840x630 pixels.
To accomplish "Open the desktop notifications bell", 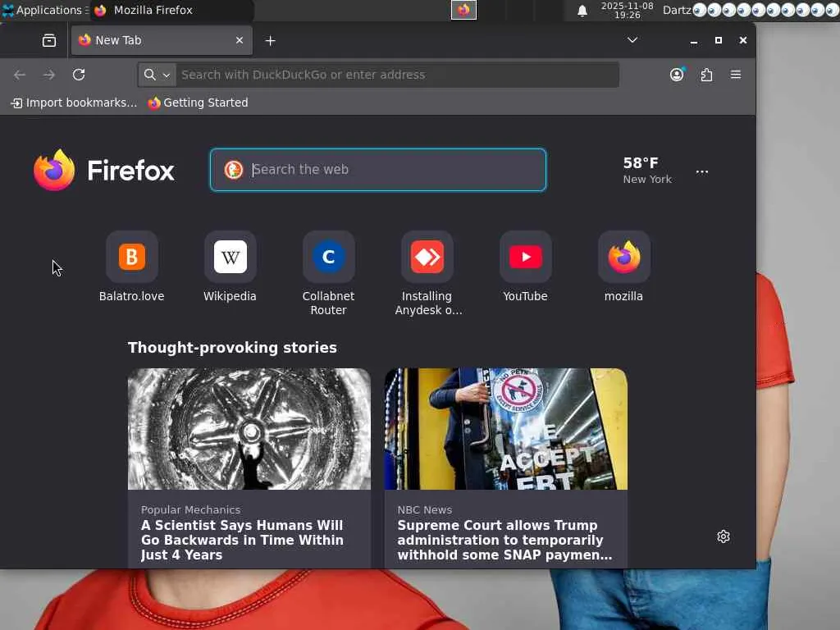I will 582,11.
